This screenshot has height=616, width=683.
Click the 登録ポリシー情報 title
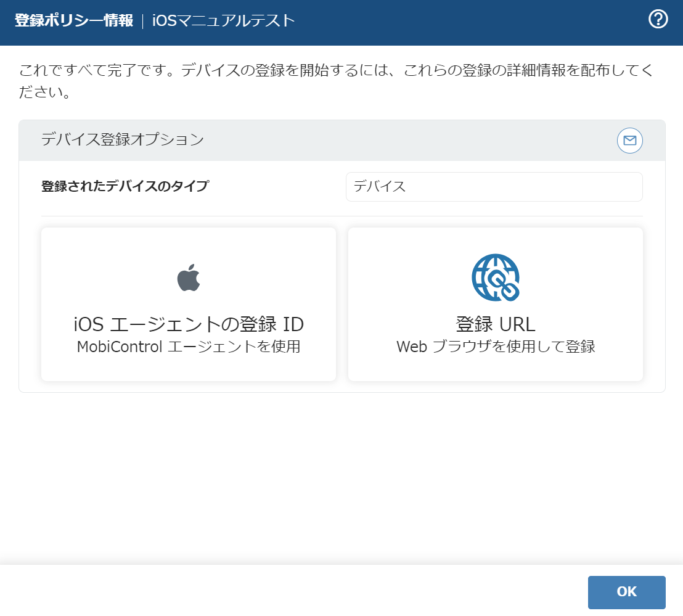(74, 20)
